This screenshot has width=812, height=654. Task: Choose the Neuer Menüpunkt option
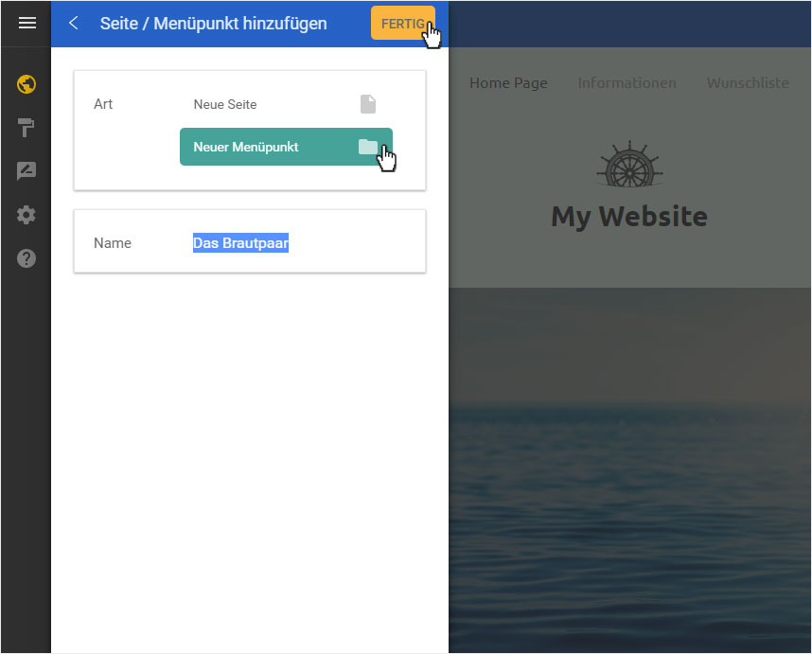click(286, 147)
